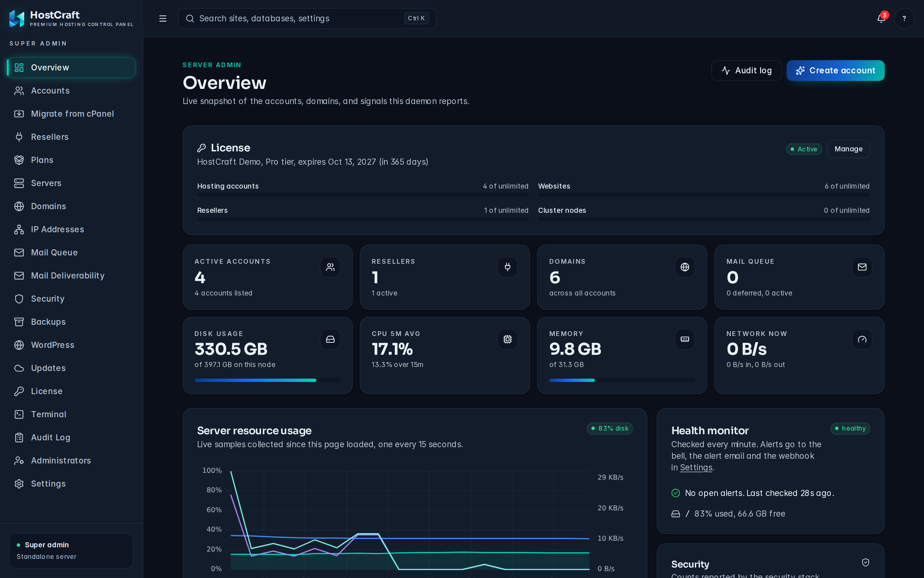
Task: Click the Active license status badge
Action: 804,149
